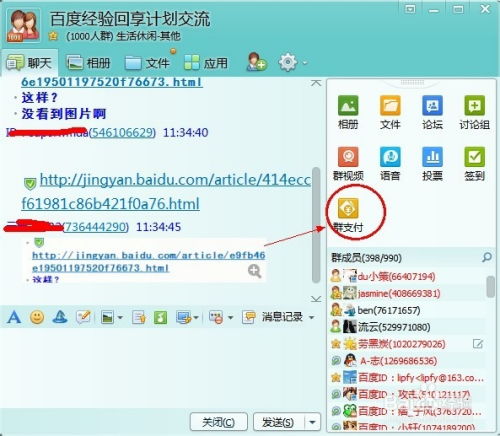Image resolution: width=500 pixels, height=436 pixels.
Task: Select member 流云(529971080)
Action: (x=407, y=327)
